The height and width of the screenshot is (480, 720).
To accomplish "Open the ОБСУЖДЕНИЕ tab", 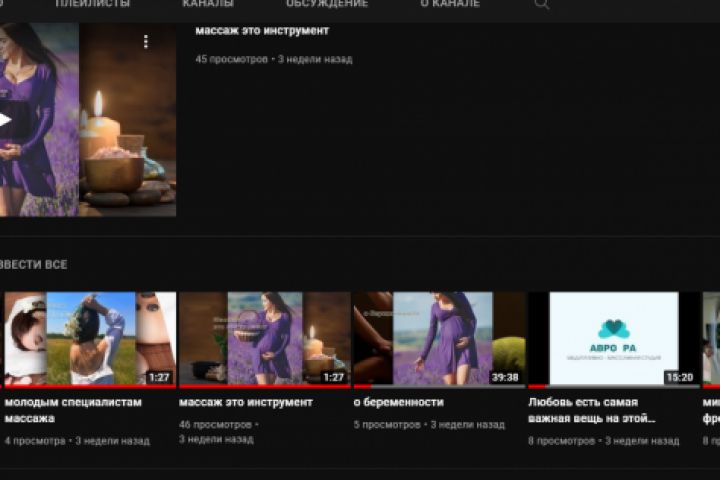I will tap(327, 4).
